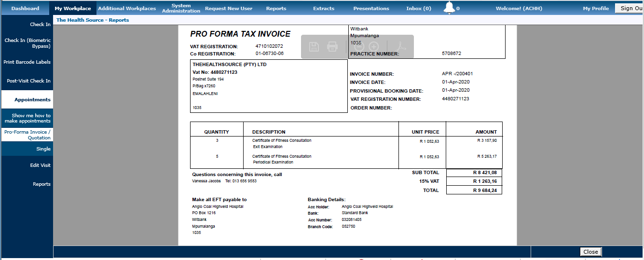Click amount R 3 157,90
Screen dimensions: 644x260
click(487, 140)
